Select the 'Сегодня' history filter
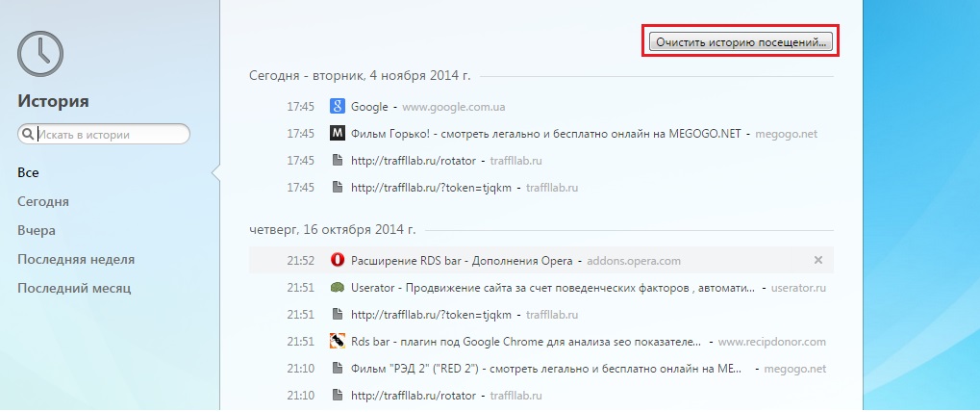Image resolution: width=980 pixels, height=412 pixels. (x=43, y=201)
